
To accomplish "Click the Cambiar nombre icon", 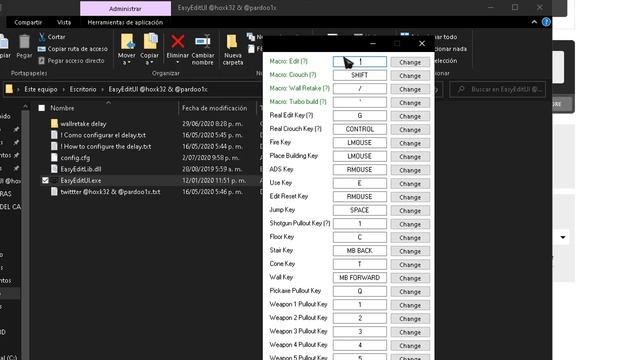I will pyautogui.click(x=203, y=41).
